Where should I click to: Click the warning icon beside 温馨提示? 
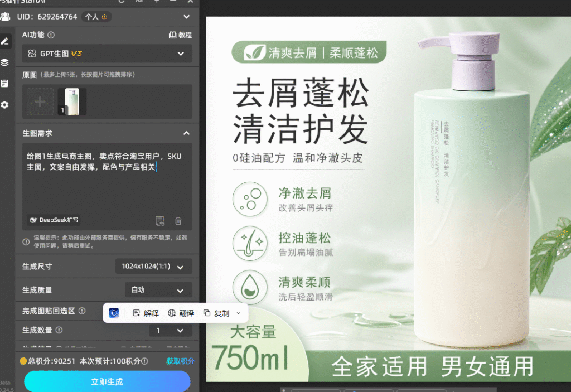(26, 241)
